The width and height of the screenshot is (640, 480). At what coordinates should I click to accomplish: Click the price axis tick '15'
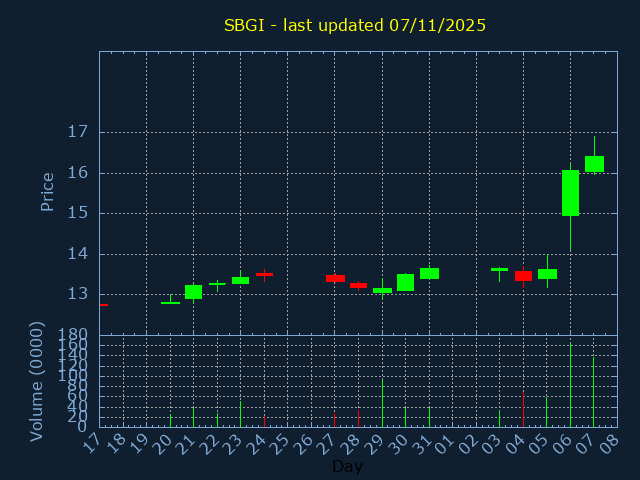(78, 213)
